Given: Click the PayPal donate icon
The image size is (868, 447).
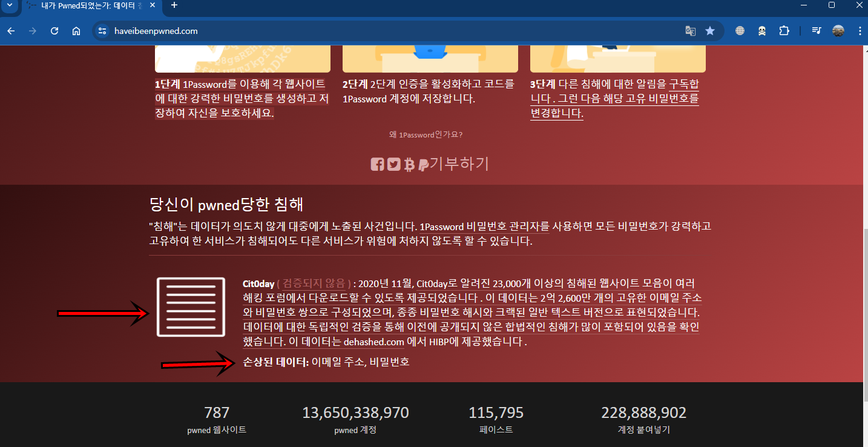Looking at the screenshot, I should (424, 164).
